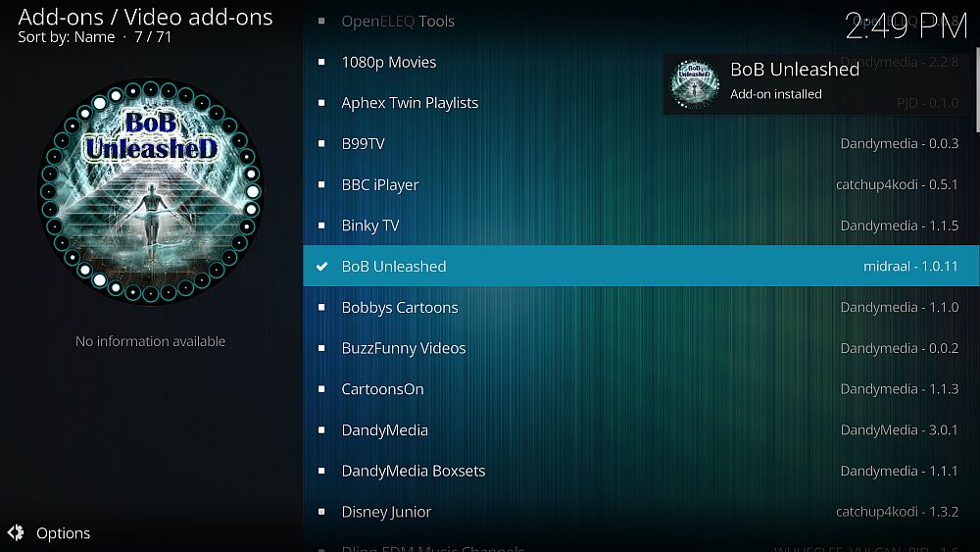Click the bullet icon beside 1080p Movies
Image resolution: width=980 pixels, height=552 pixels.
321,62
